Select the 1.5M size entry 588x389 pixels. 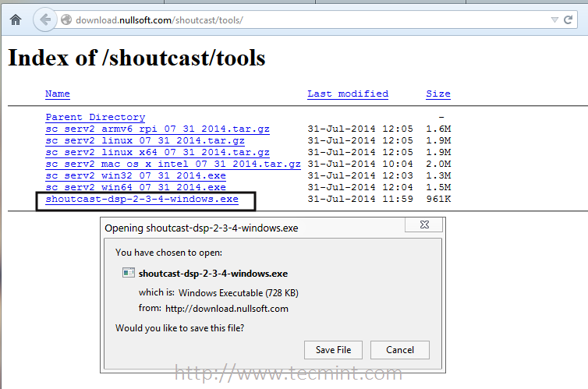pyautogui.click(x=438, y=187)
